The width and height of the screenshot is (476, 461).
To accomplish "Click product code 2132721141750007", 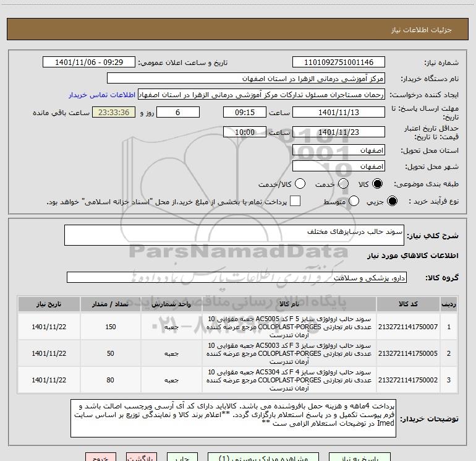I will [408, 327].
